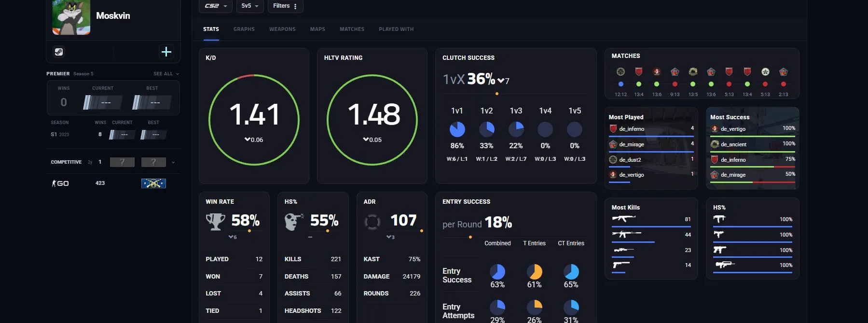Click the rank badge next to 423

pyautogui.click(x=153, y=183)
